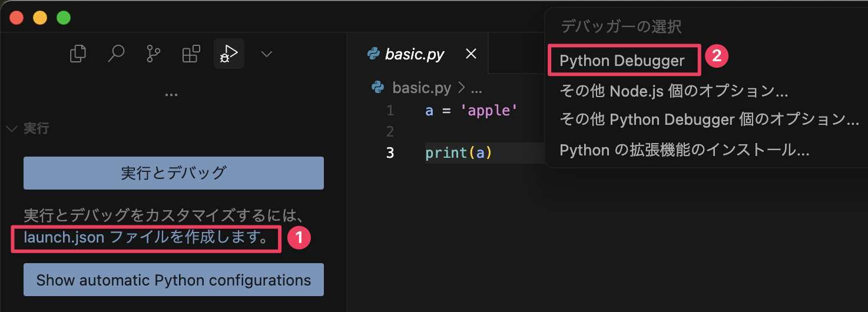The width and height of the screenshot is (868, 312).
Task: Close the basic.py tab
Action: 471,54
